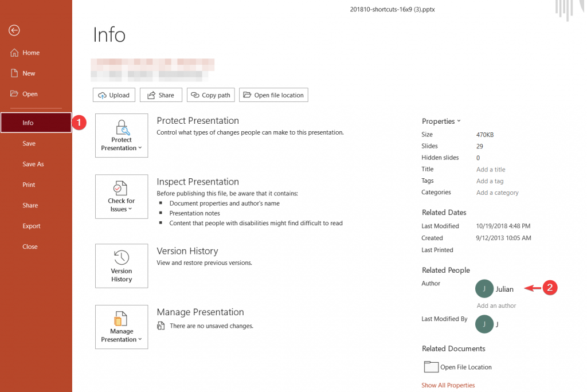Copy the file path
Screen dimensions: 587x392
[x=210, y=95]
